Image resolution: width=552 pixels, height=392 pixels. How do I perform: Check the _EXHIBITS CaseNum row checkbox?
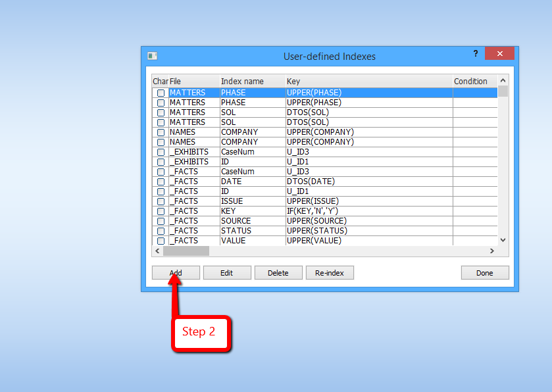click(160, 151)
